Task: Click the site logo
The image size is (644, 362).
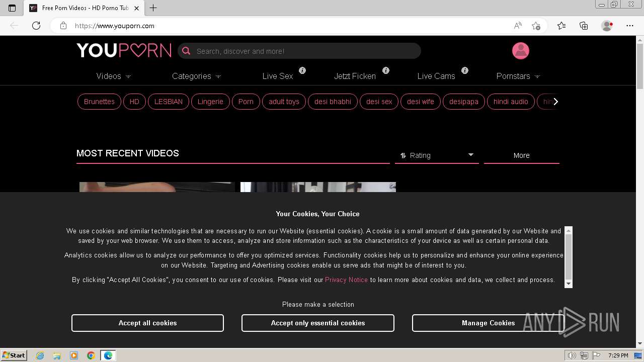Action: (124, 50)
